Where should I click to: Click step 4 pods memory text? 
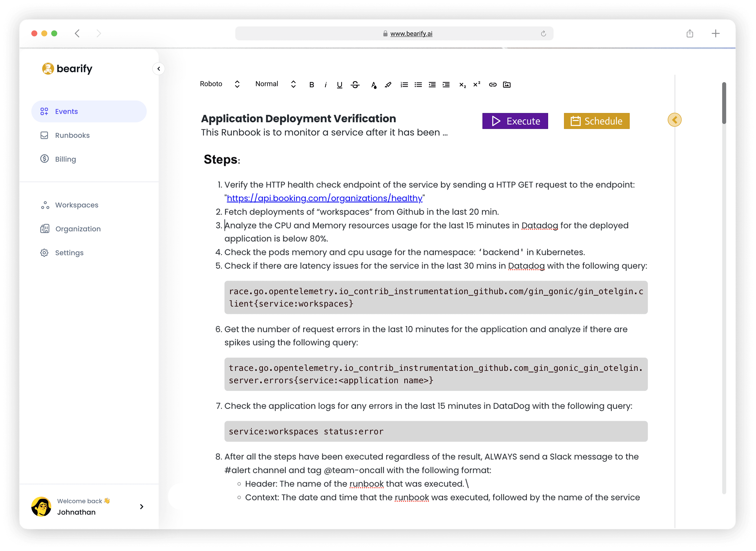click(404, 252)
